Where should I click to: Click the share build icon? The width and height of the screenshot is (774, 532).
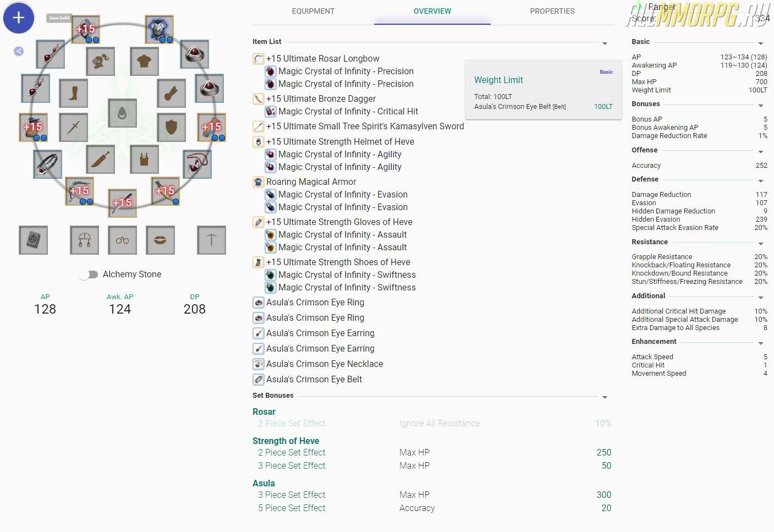pos(19,51)
